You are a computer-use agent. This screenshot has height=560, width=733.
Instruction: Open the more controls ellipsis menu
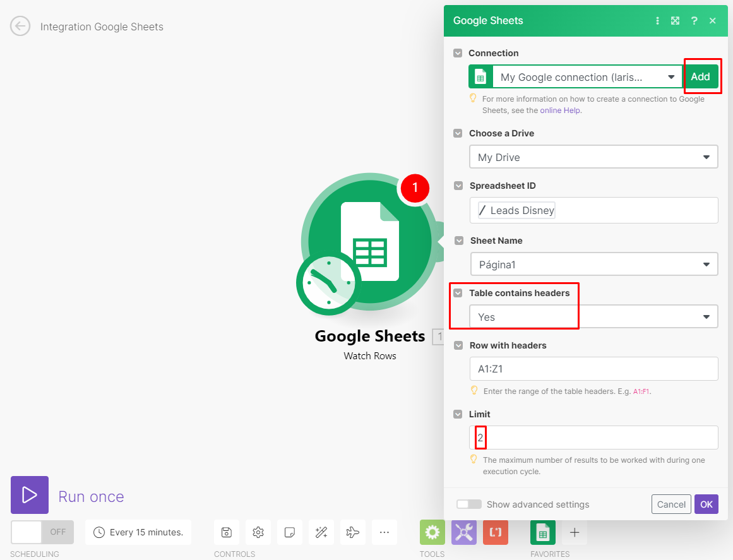point(384,532)
